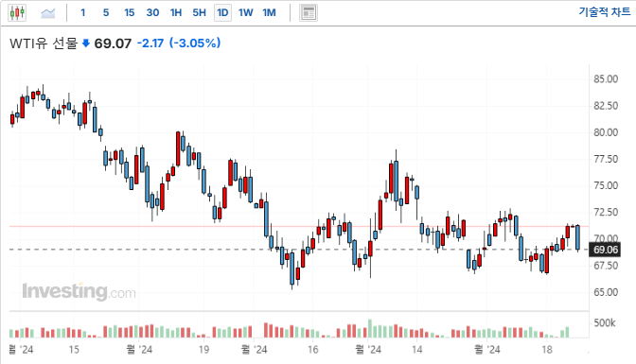
Task: Select the 5H interval
Action: pos(199,12)
